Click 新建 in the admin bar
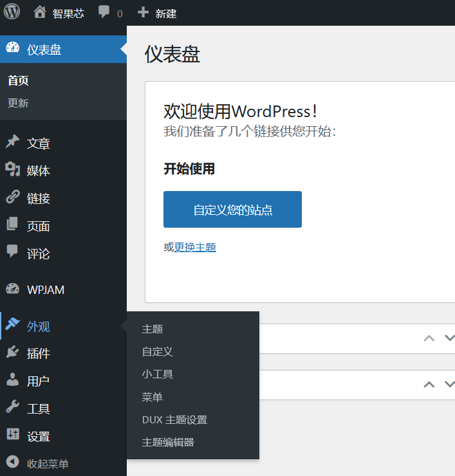 166,14
